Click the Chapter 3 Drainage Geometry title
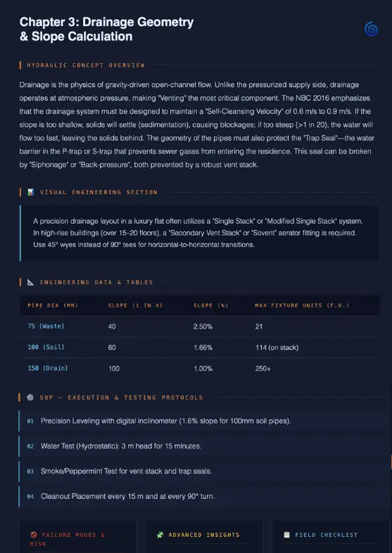Screen dimensions: 392x553 pos(106,29)
